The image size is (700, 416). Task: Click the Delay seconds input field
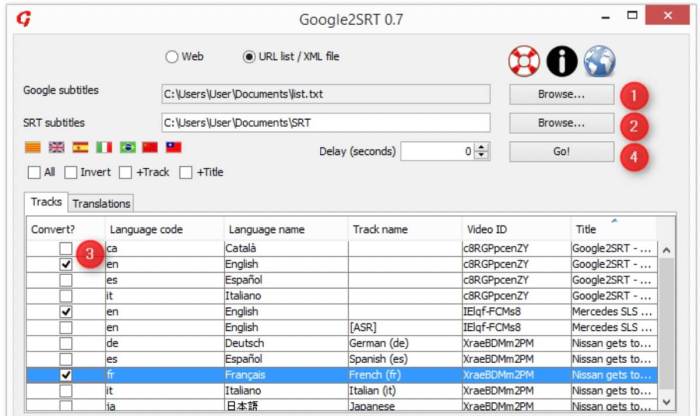click(438, 151)
